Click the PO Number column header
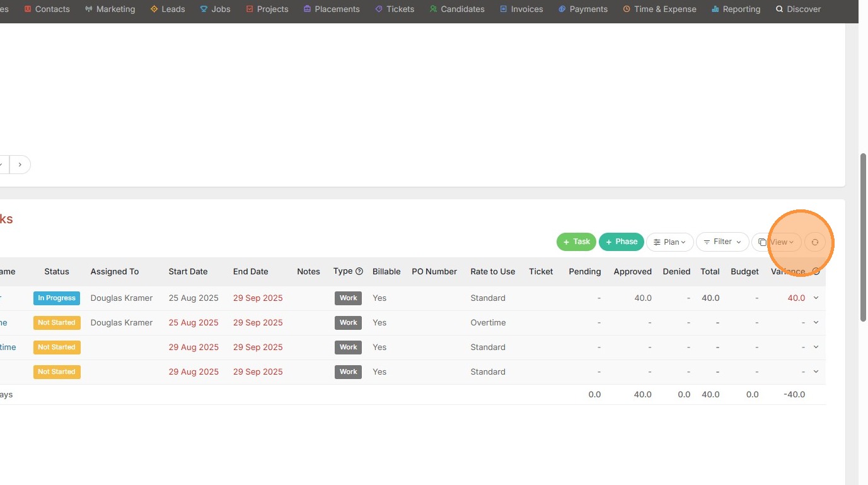868x485 pixels. point(434,272)
